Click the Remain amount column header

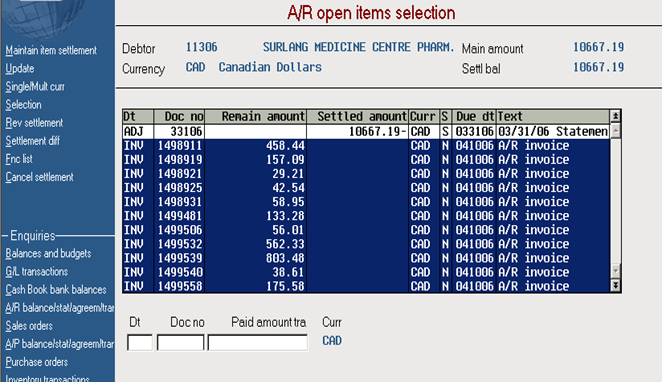click(256, 116)
